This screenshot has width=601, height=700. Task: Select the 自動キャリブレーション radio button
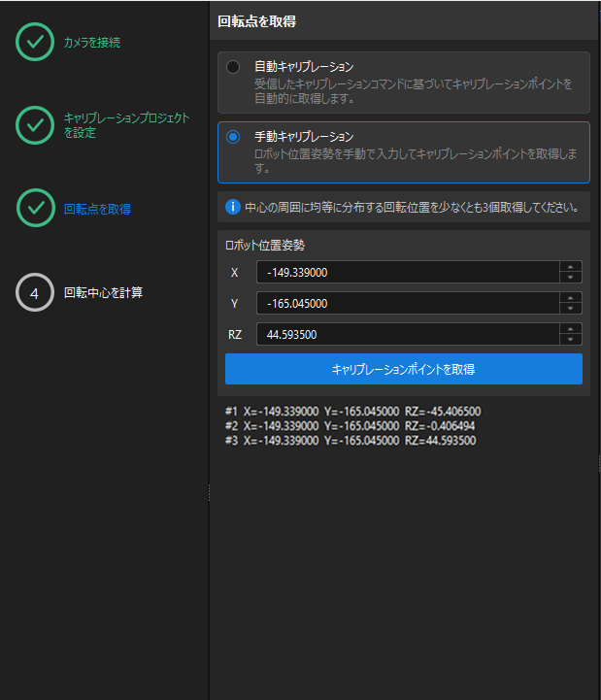click(233, 67)
